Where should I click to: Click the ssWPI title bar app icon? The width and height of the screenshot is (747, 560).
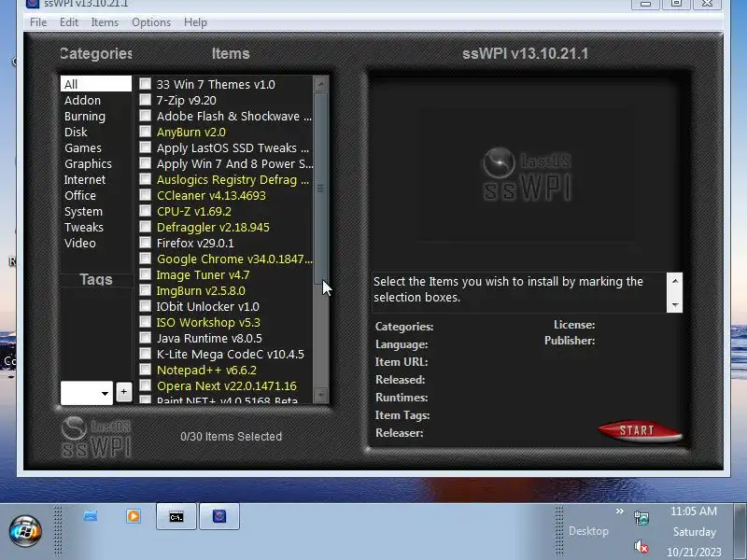(x=33, y=4)
